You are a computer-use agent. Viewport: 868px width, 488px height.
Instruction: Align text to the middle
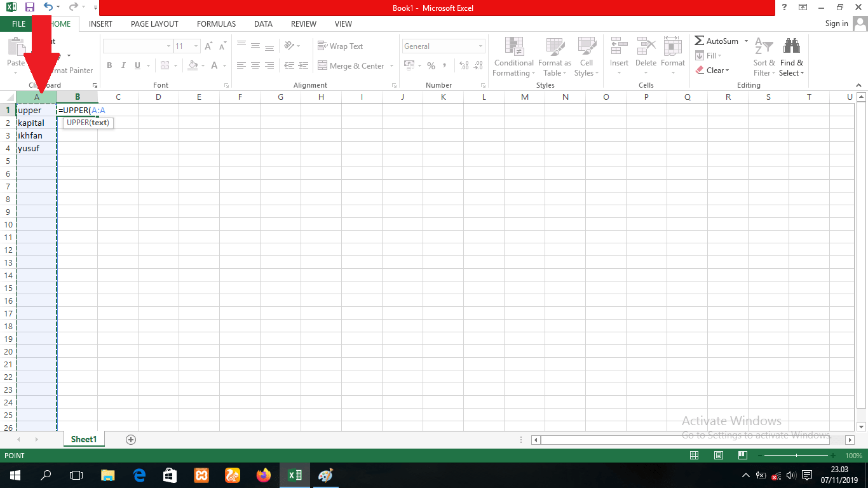click(x=255, y=46)
